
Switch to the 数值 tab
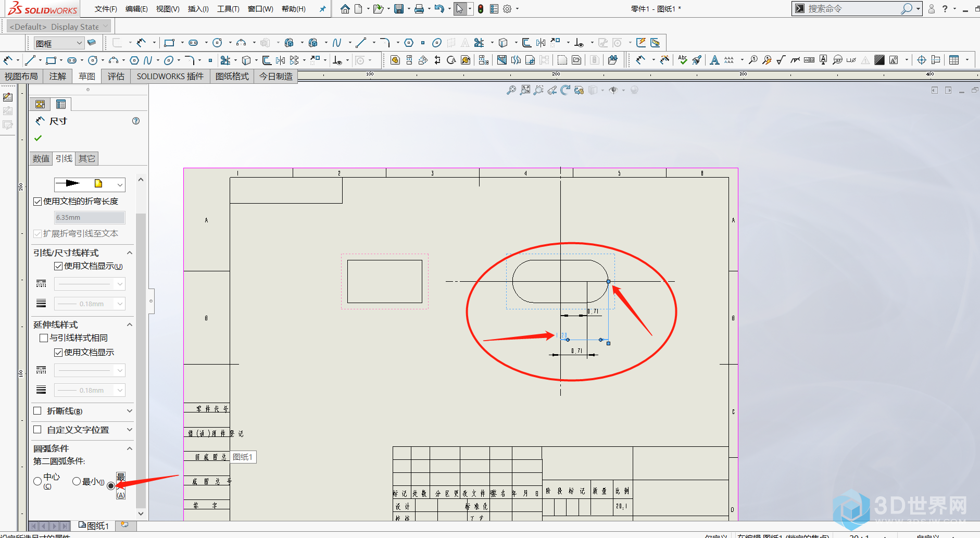click(41, 159)
